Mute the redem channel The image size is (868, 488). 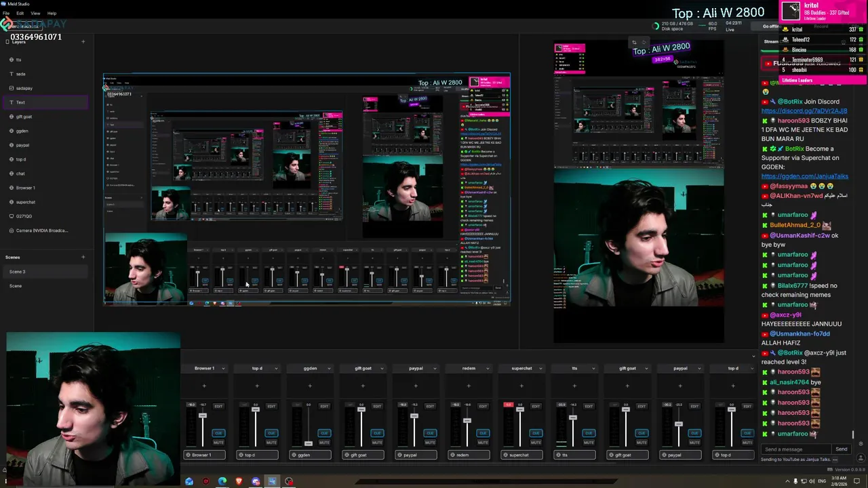(483, 443)
